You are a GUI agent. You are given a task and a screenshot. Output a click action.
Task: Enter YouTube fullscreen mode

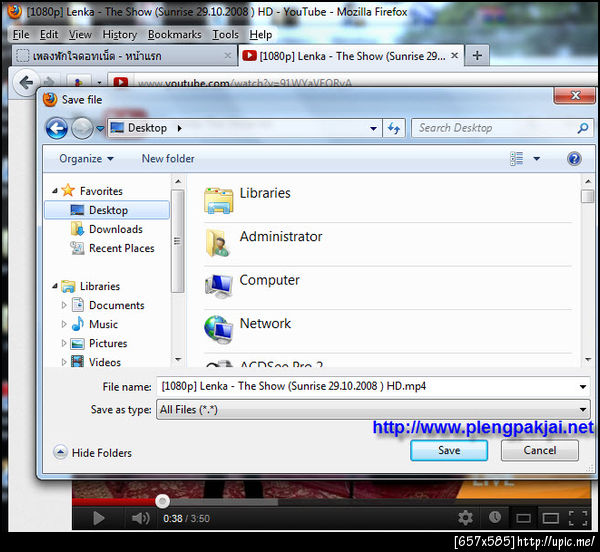578,518
